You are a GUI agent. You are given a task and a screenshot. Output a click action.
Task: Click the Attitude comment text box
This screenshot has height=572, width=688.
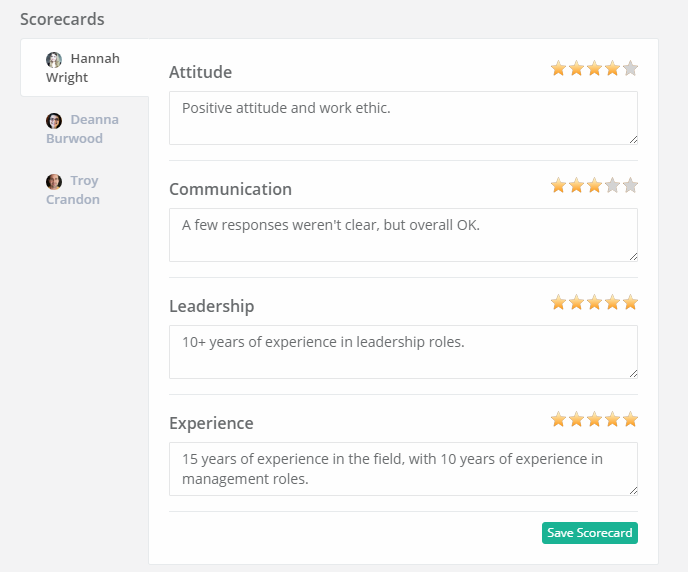click(403, 118)
